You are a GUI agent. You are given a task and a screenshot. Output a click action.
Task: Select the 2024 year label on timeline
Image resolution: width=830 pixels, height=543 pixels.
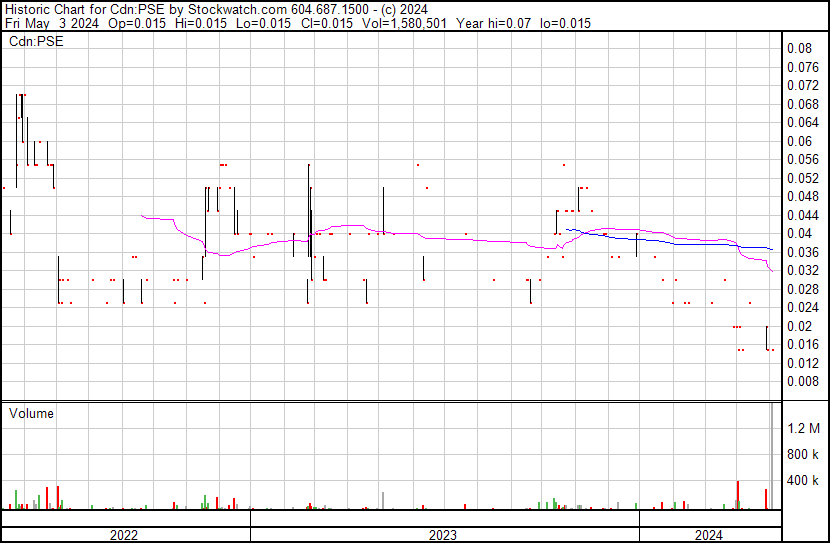(710, 535)
